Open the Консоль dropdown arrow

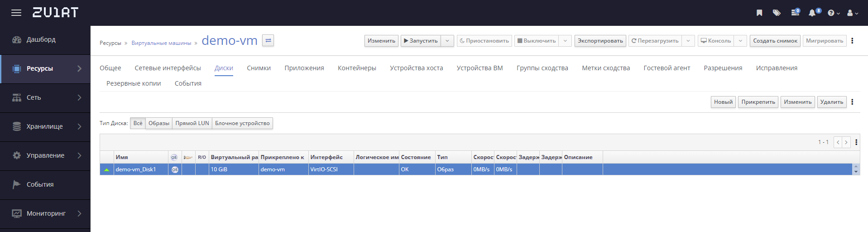point(741,41)
